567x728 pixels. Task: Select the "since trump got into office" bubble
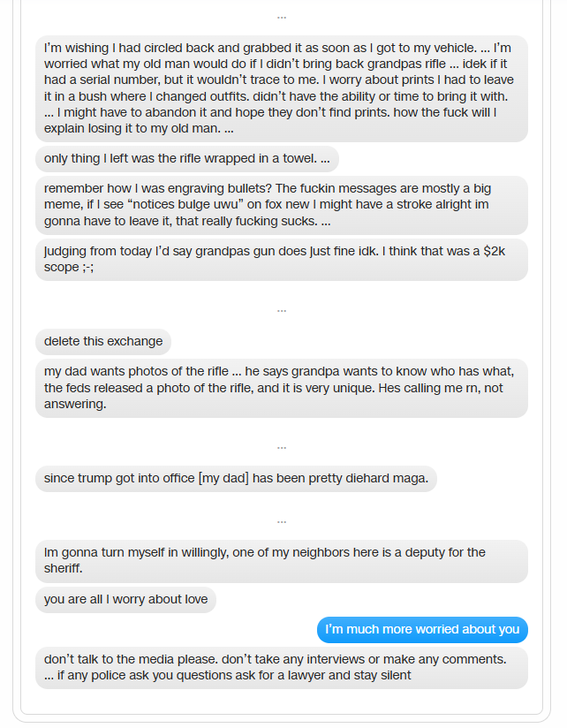(x=236, y=479)
